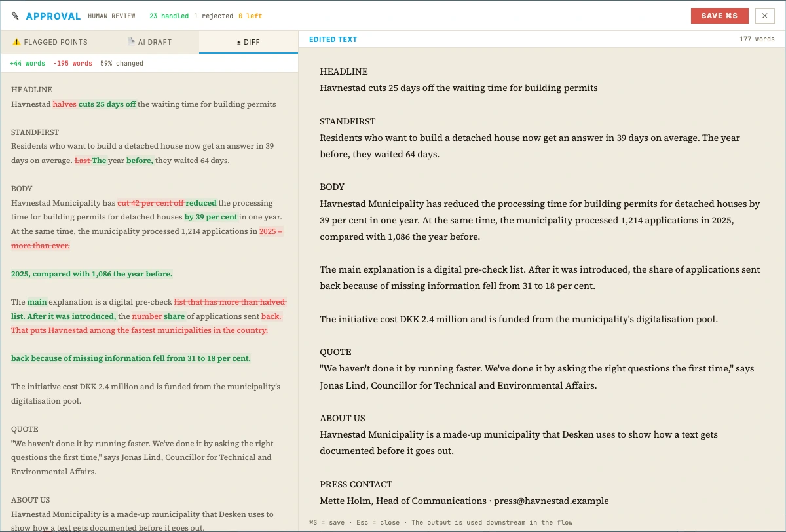Click the '+44 words' statistic

pyautogui.click(x=28, y=64)
